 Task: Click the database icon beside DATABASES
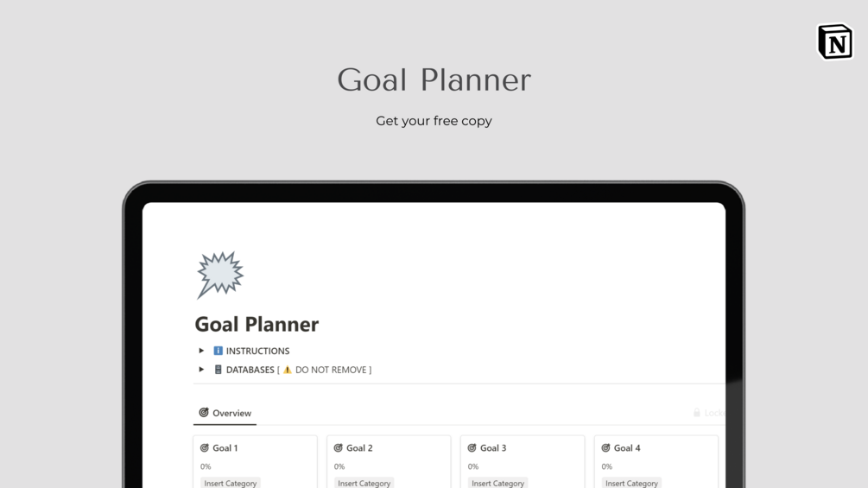coord(218,370)
